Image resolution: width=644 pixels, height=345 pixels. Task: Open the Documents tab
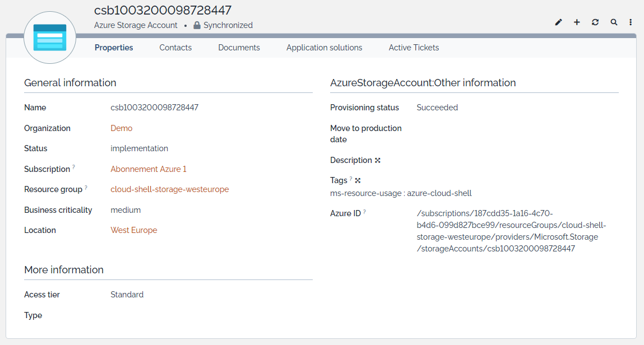click(x=239, y=48)
